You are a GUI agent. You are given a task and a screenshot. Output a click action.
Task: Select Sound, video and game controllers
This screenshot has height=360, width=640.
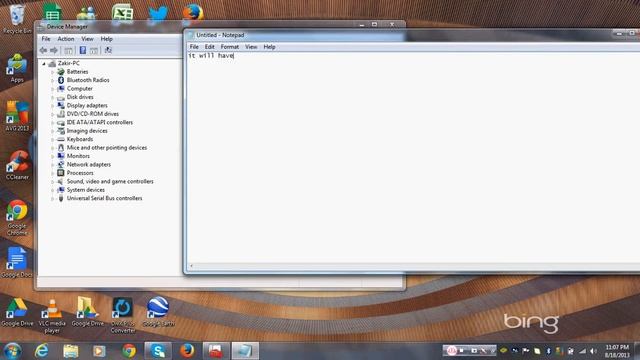coord(110,182)
